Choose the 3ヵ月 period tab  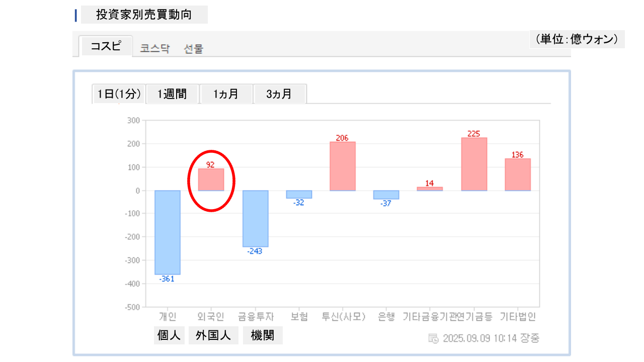tap(279, 94)
